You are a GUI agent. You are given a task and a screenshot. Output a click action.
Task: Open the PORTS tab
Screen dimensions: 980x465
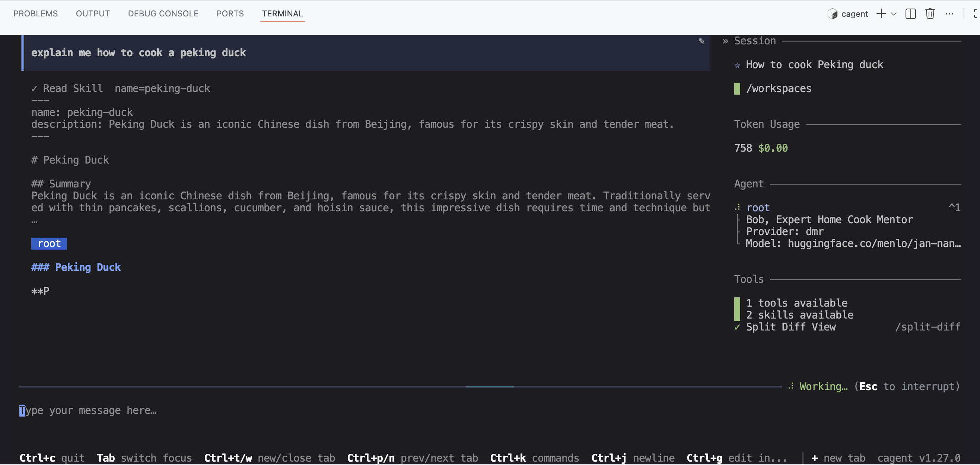[x=230, y=14]
